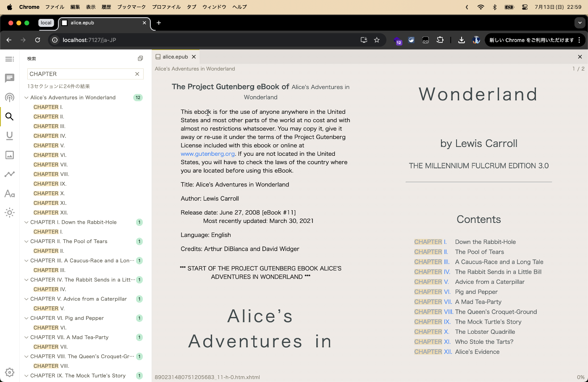Open the underline highlights icon in sidebar

10,136
